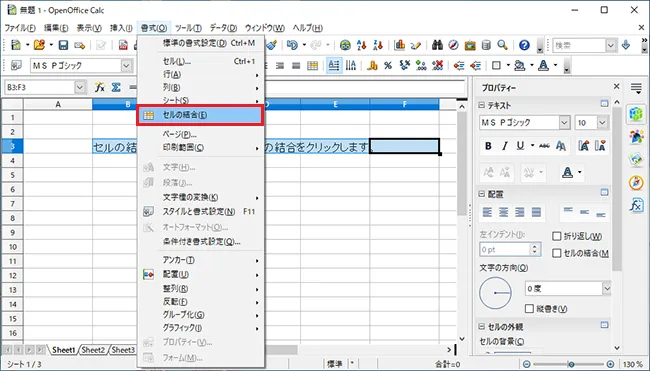Image resolution: width=650 pixels, height=371 pixels.
Task: Click the Navigator compass icon in toolbar
Action: pyautogui.click(x=454, y=45)
